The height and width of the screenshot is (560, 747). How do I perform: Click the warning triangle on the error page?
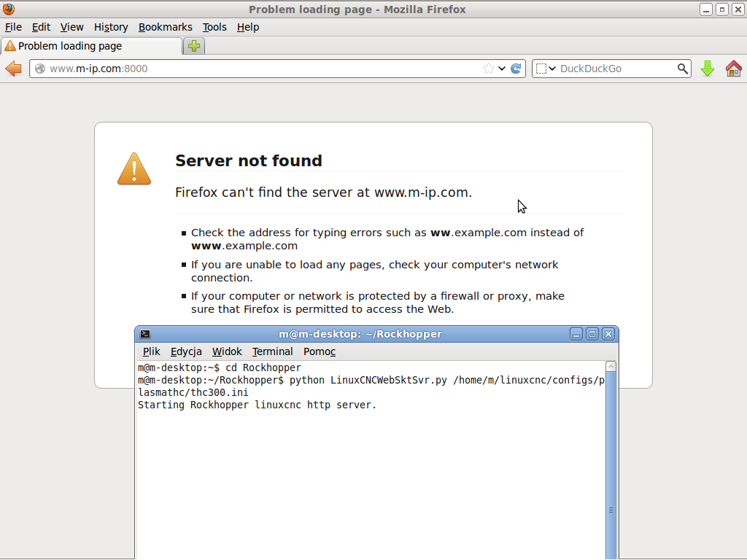pos(134,168)
